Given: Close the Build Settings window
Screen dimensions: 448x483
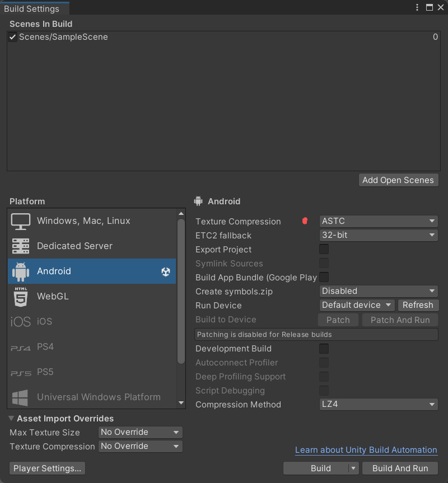Looking at the screenshot, I should (x=441, y=7).
